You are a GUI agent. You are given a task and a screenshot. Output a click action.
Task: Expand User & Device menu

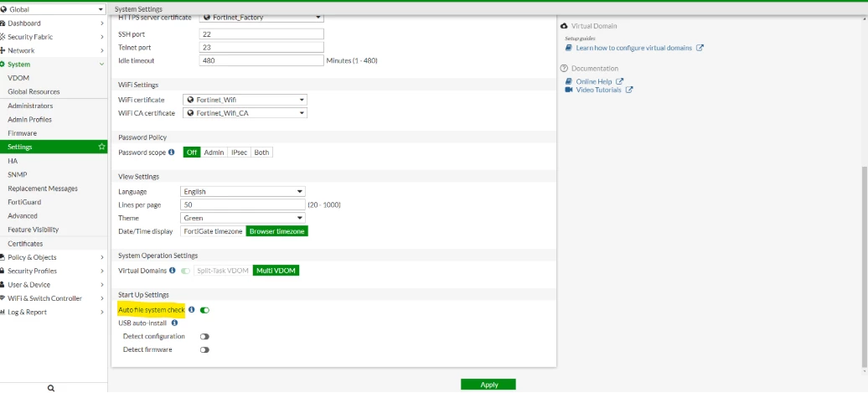[x=54, y=285]
